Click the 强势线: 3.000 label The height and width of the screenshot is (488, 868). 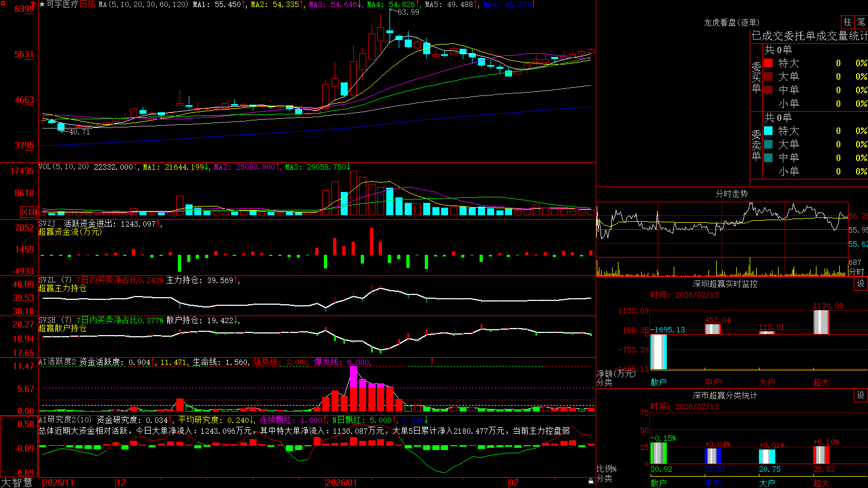282,362
